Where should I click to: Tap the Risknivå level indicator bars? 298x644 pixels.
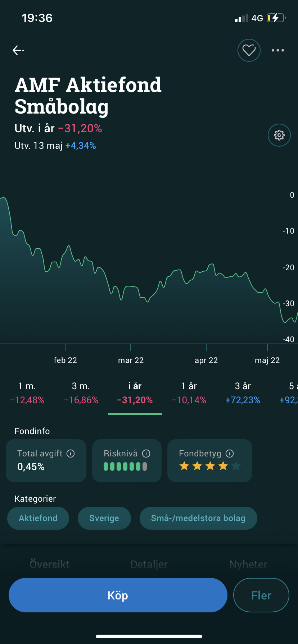click(x=125, y=467)
